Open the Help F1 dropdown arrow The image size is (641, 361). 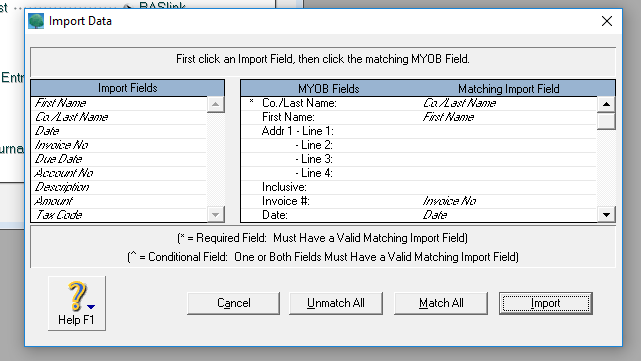[x=91, y=306]
